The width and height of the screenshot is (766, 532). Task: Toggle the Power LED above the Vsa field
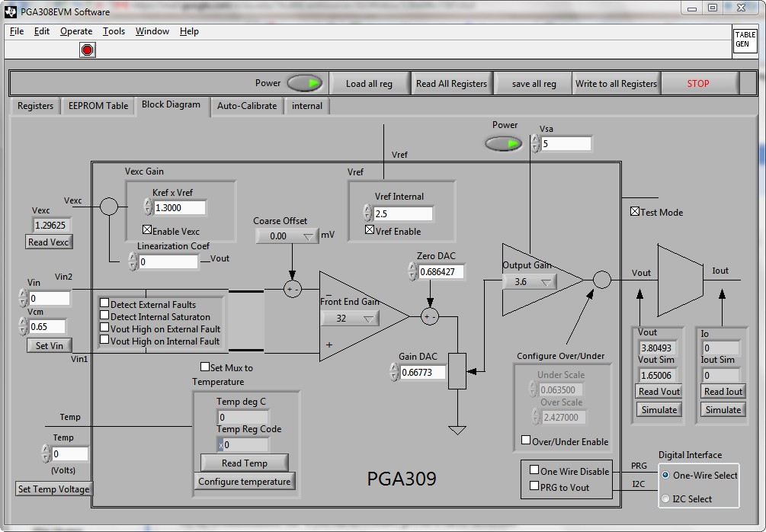pos(503,143)
